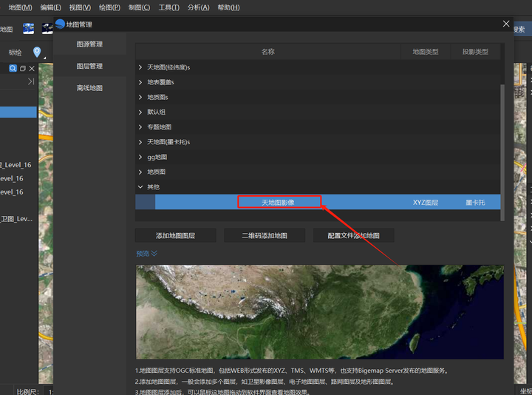532x395 pixels.
Task: Open the 视图(V) menu
Action: click(80, 7)
